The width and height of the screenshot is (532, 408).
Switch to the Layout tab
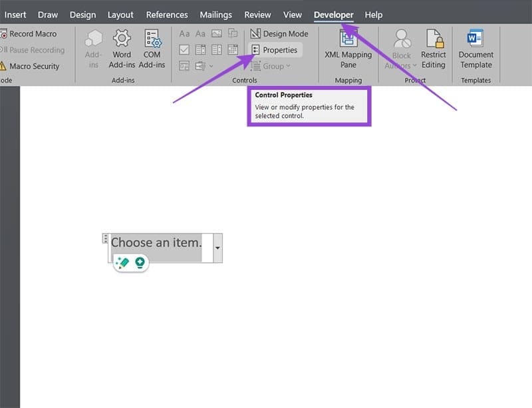click(120, 15)
